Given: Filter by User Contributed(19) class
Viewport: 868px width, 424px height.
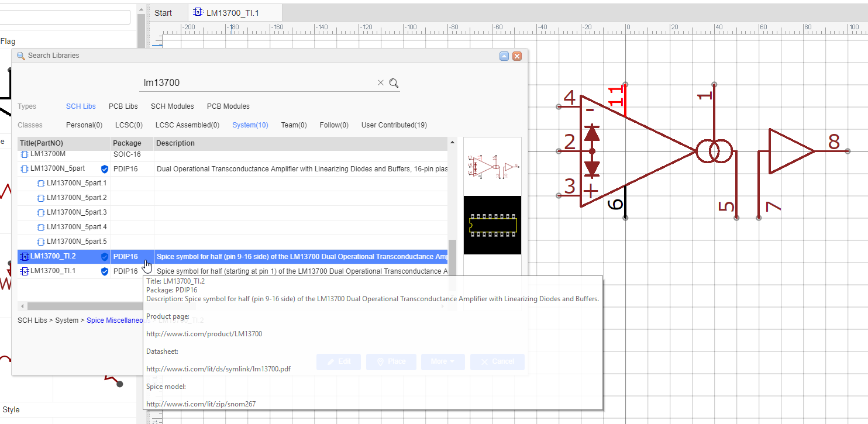Looking at the screenshot, I should tap(394, 125).
